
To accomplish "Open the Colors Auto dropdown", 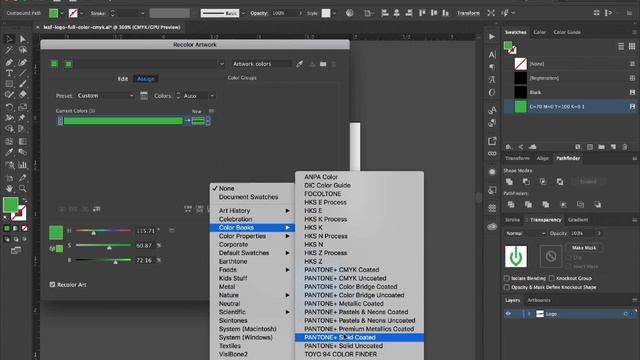I will (x=198, y=96).
